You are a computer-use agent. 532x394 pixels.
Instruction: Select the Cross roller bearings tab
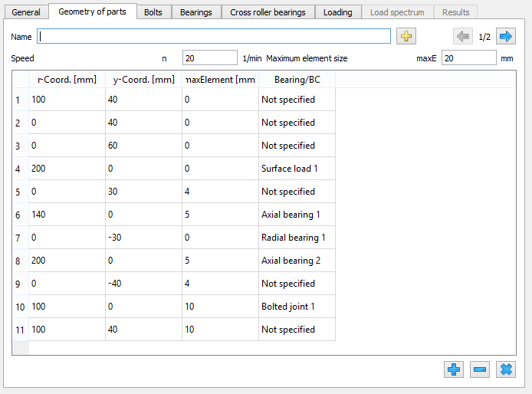click(x=268, y=12)
